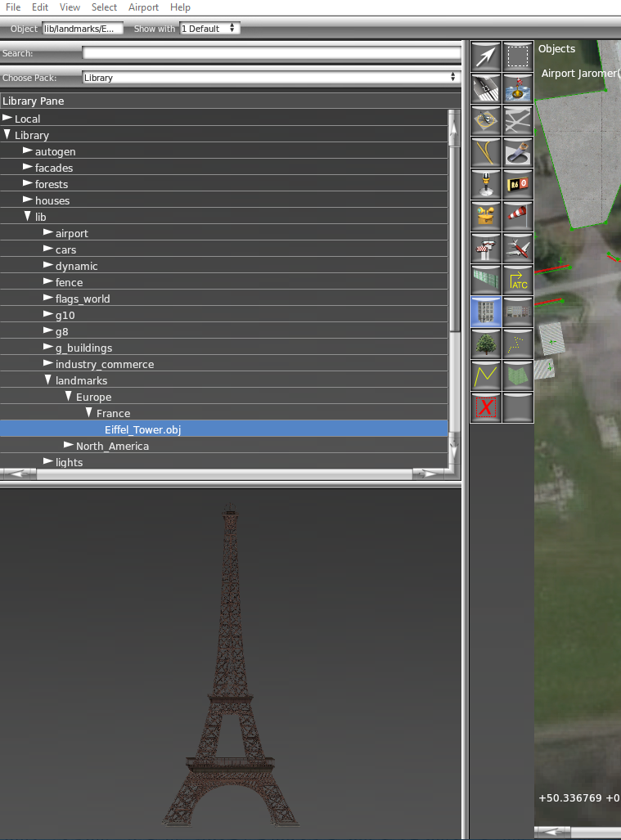The width and height of the screenshot is (621, 840).
Task: Select the g_buildings row
Action: point(224,347)
